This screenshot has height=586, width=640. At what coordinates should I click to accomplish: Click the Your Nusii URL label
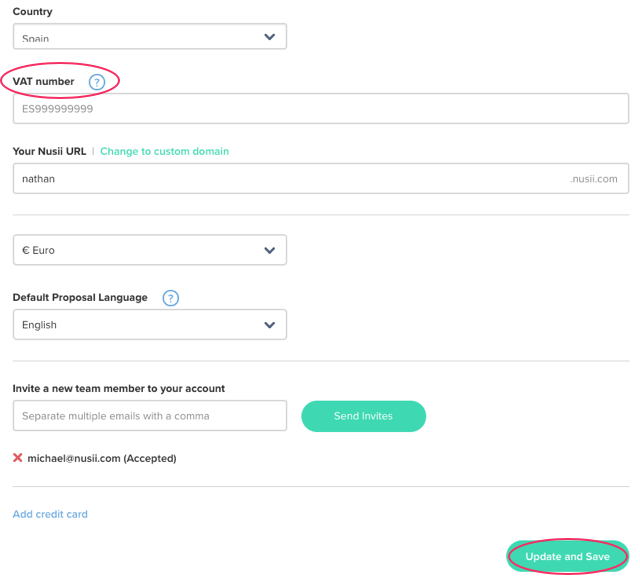click(x=49, y=152)
